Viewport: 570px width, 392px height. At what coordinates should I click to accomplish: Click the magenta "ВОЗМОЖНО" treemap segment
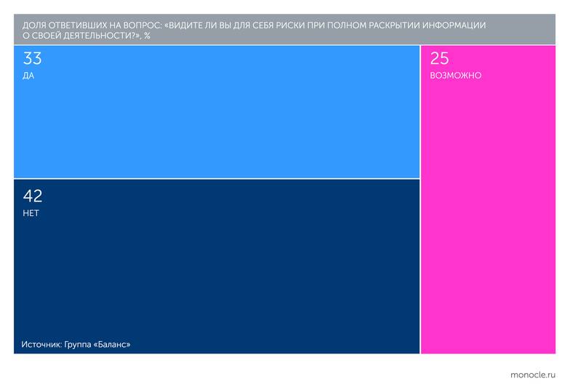coord(487,218)
